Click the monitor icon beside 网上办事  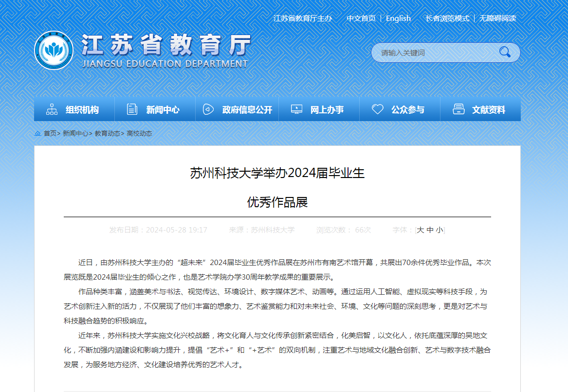[x=296, y=109]
